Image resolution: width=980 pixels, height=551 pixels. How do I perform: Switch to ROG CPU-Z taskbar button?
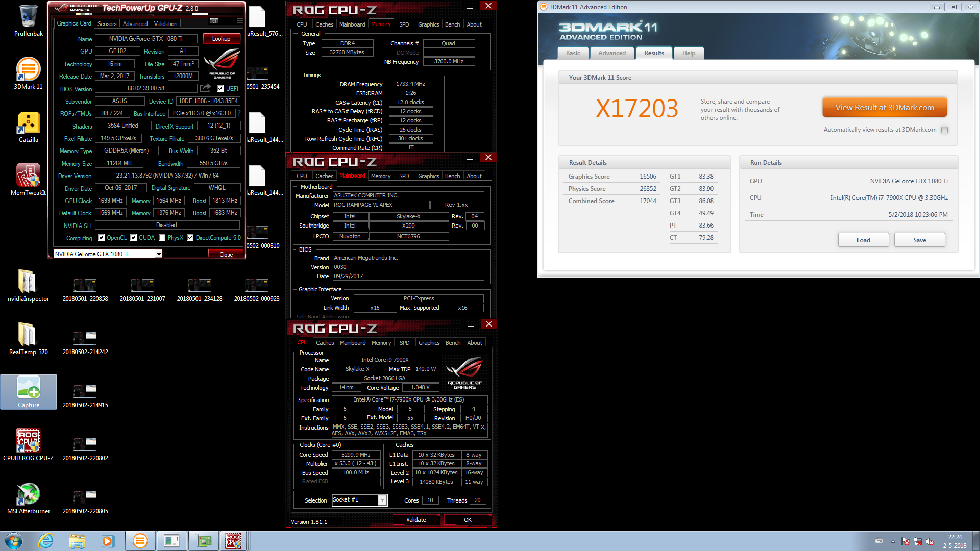(x=233, y=541)
